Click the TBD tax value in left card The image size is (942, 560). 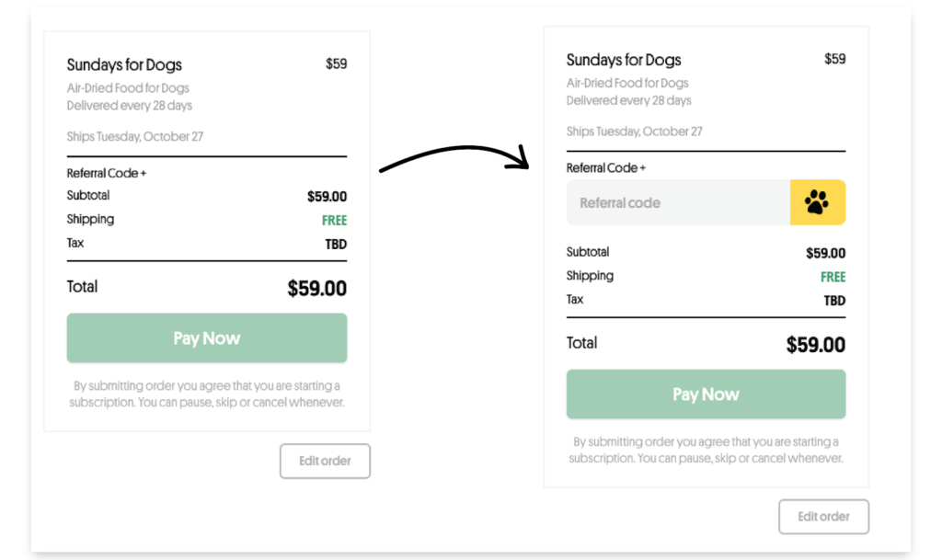[336, 245]
